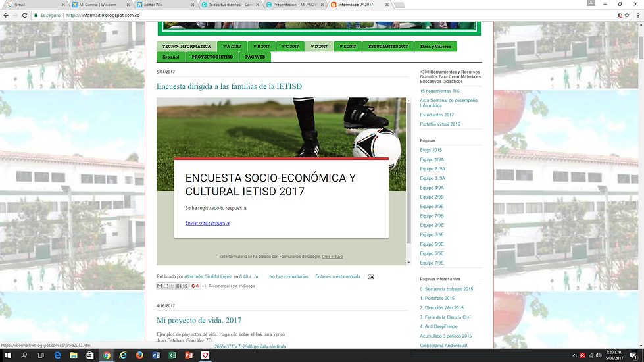Image resolution: width=644 pixels, height=362 pixels.
Task: Open Internet Explorer from taskbar
Action: (123, 355)
